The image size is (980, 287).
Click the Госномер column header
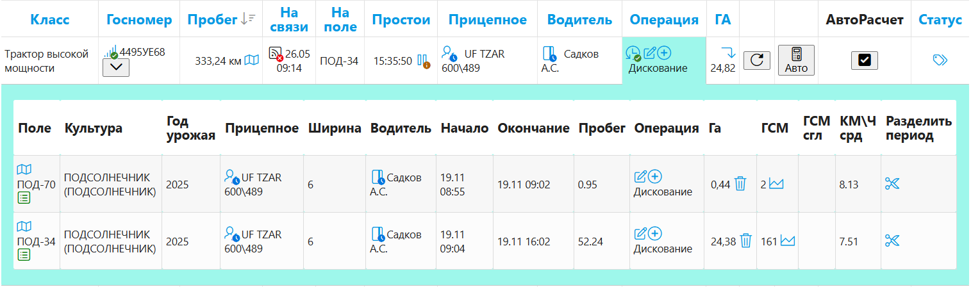coord(139,20)
